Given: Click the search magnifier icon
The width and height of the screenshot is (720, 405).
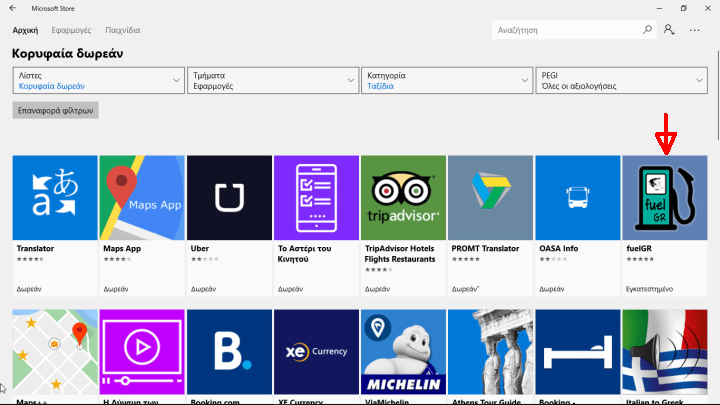Looking at the screenshot, I should 647,30.
